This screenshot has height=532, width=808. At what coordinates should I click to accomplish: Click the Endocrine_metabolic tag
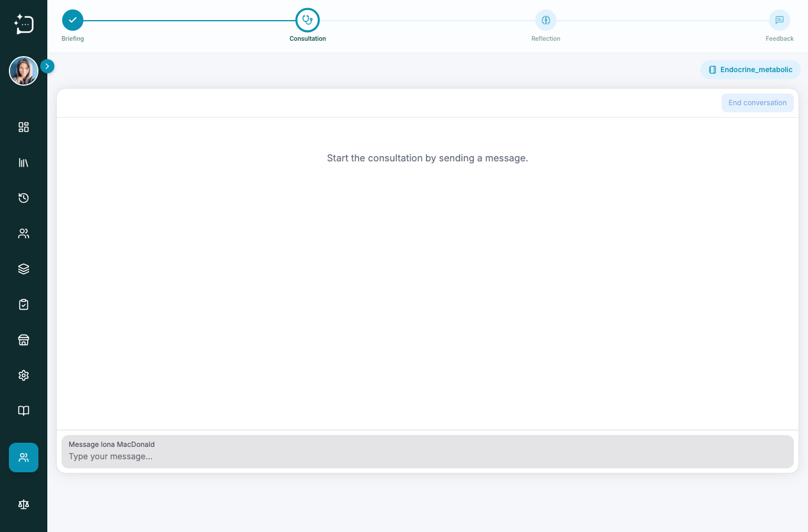tap(751, 70)
